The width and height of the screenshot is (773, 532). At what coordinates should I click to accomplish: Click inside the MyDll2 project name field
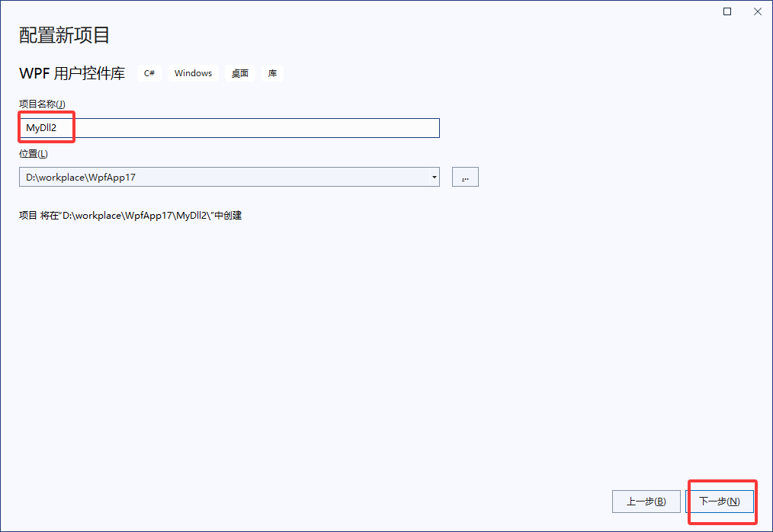tap(229, 127)
